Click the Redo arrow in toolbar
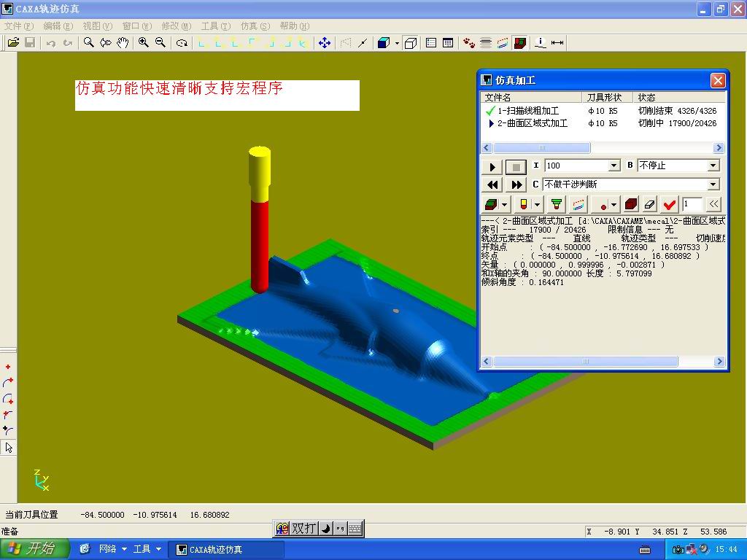This screenshot has height=560, width=747. click(x=68, y=43)
